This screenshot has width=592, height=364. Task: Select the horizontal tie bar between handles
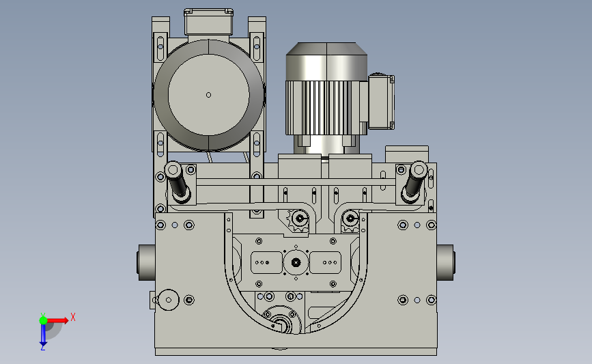pos(296,182)
